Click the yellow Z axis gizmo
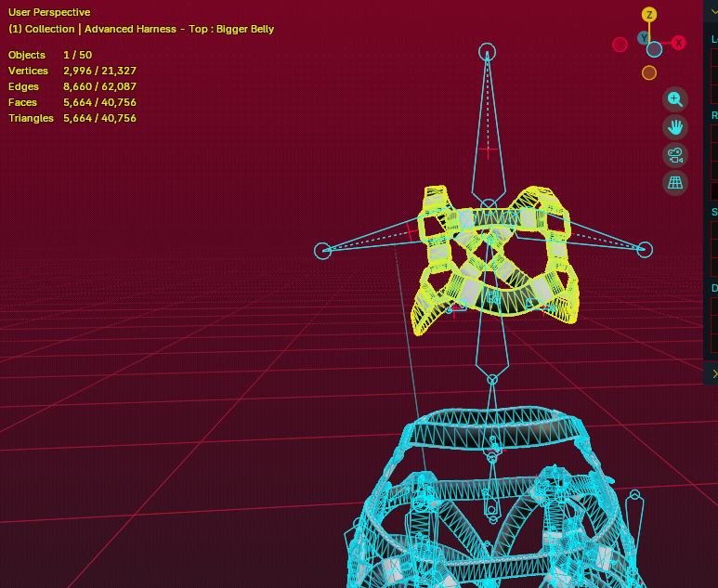 [x=649, y=15]
